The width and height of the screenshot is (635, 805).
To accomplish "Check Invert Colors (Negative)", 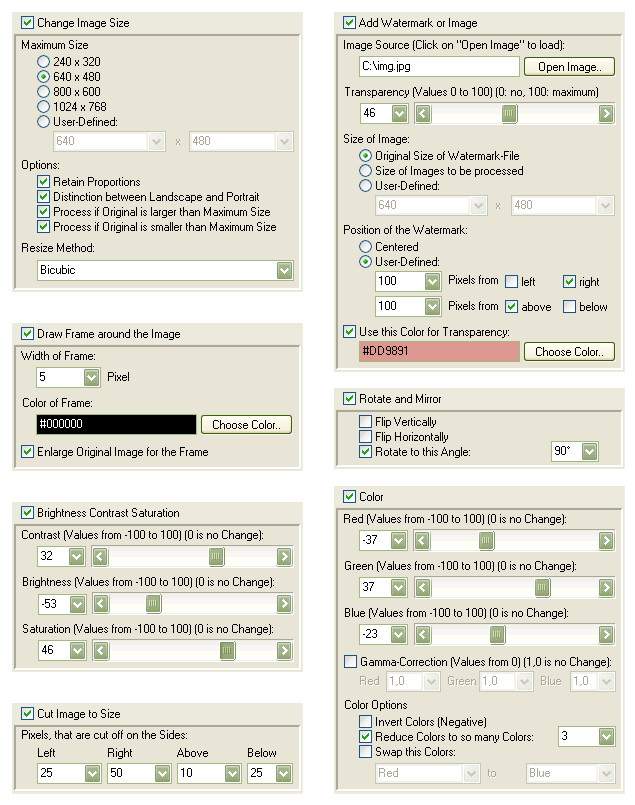I will click(365, 721).
